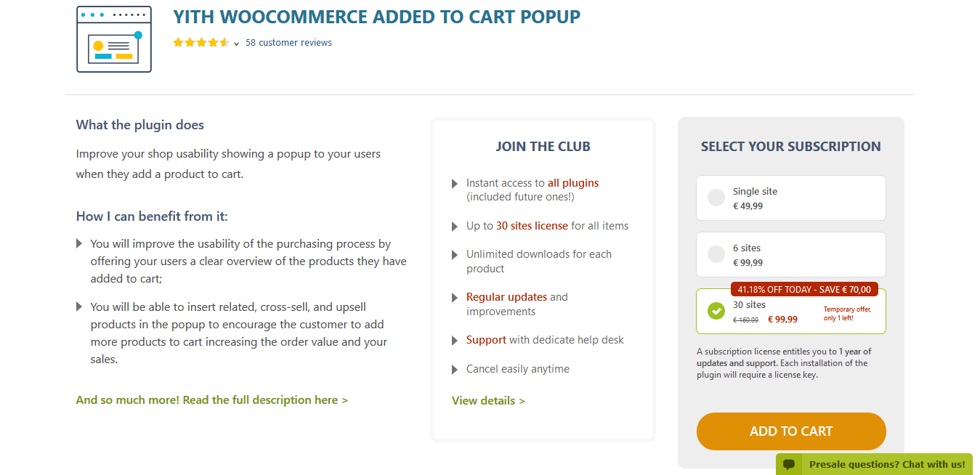The image size is (980, 475).
Task: Select the Single site subscription radio
Action: point(716,198)
